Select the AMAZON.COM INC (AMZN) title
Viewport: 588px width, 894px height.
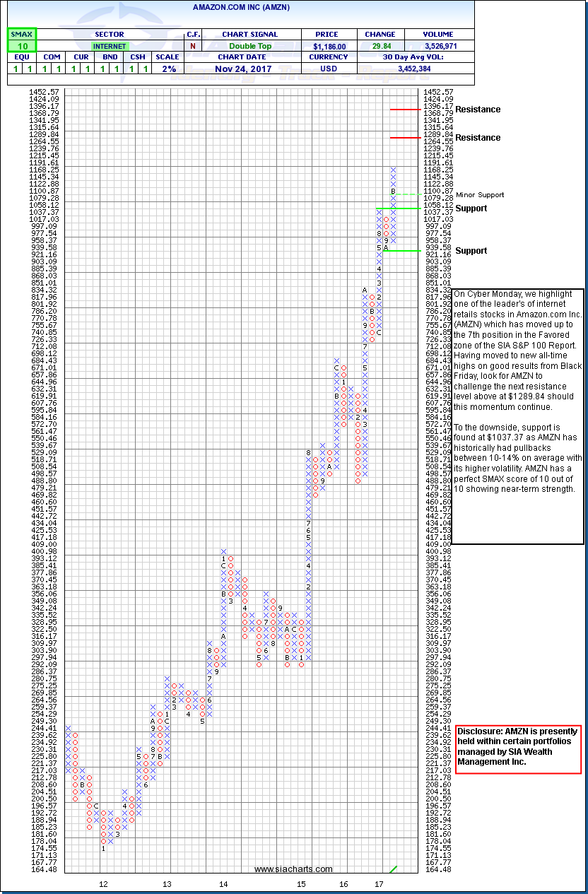(x=241, y=7)
